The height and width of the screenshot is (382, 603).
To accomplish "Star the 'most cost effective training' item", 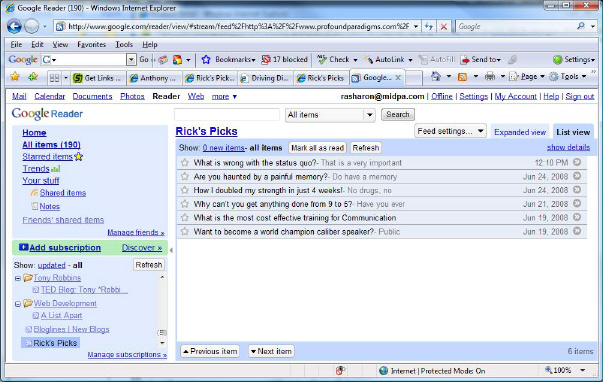I will tap(185, 218).
